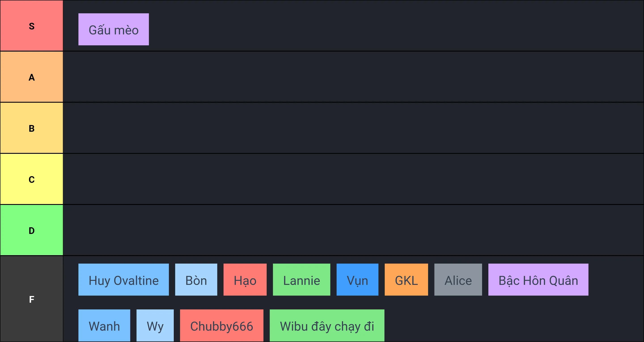The width and height of the screenshot is (644, 342).
Task: Click the blue Vụn tile
Action: (357, 280)
